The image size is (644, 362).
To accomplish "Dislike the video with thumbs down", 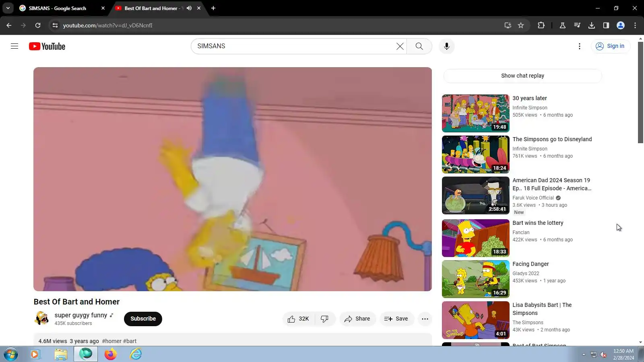I will 324,319.
